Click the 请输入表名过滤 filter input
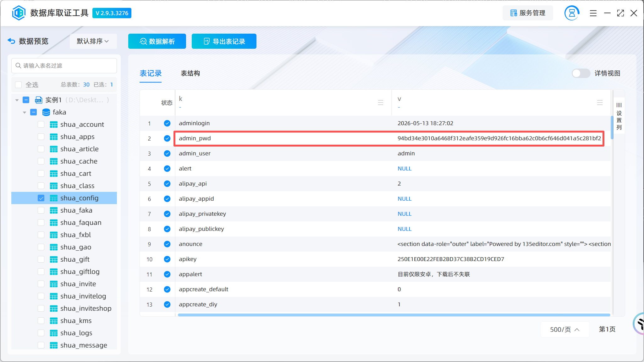644x362 pixels. click(x=64, y=65)
